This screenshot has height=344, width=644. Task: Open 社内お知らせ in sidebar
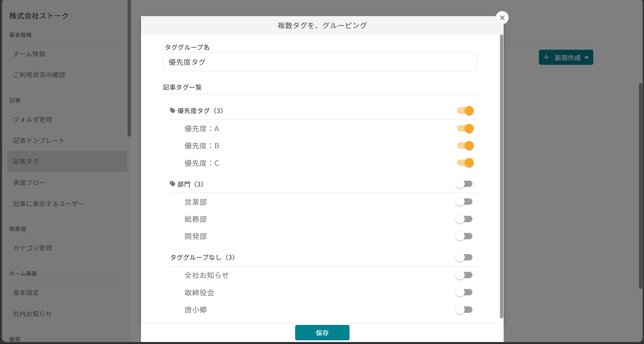32,314
